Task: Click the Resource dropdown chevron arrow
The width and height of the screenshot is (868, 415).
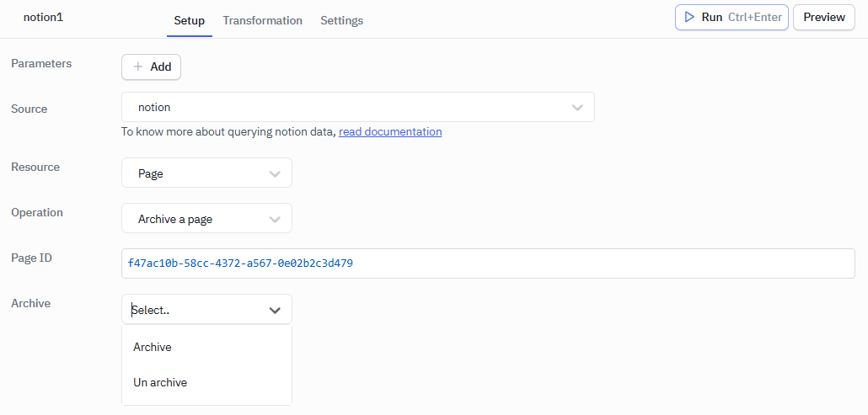Action: [x=275, y=173]
